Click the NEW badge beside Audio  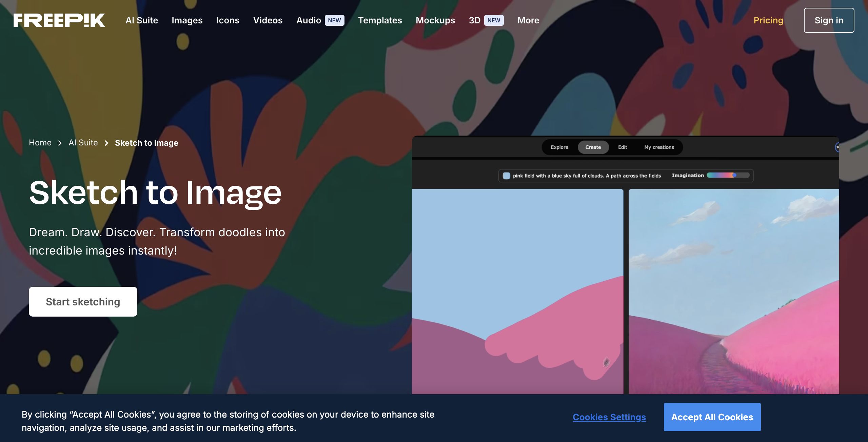[334, 20]
